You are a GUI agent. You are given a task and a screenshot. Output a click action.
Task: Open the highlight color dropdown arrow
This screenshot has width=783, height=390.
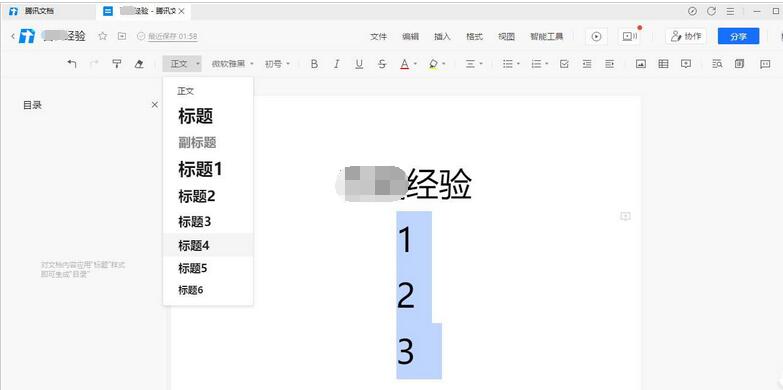click(444, 64)
